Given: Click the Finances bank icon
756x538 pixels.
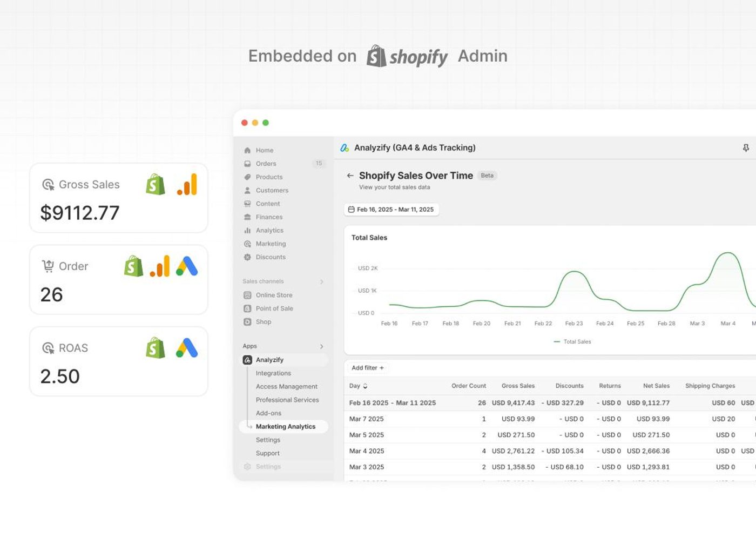Looking at the screenshot, I should (x=247, y=217).
